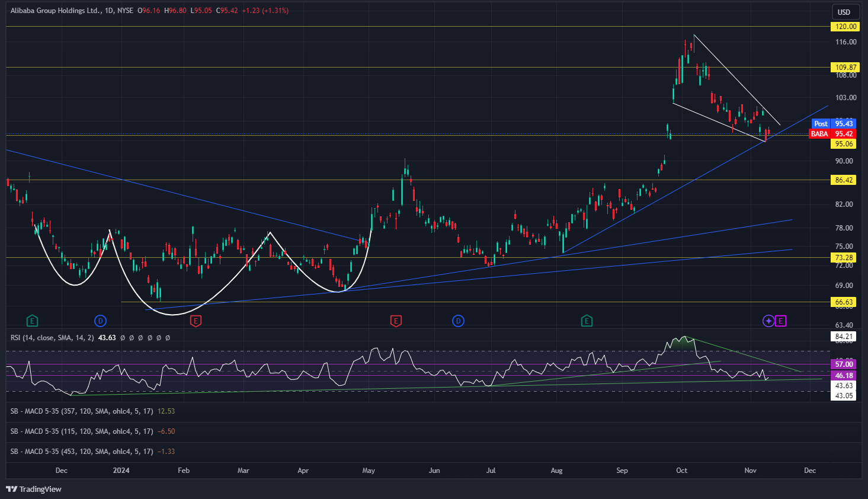
Task: Click the blue dividend D marker in June
Action: (x=458, y=321)
